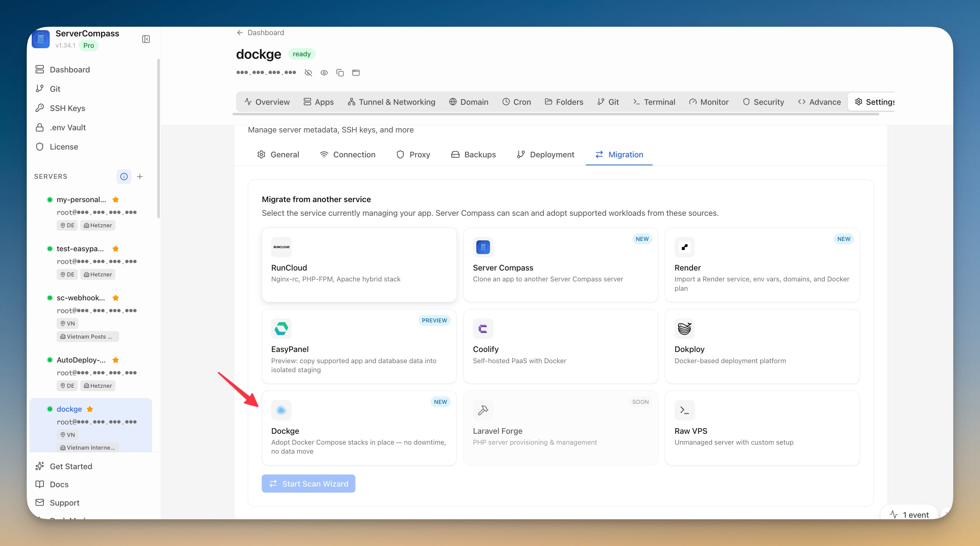The width and height of the screenshot is (980, 546).
Task: Open Dashboard from the sidebar icon
Action: (x=39, y=69)
